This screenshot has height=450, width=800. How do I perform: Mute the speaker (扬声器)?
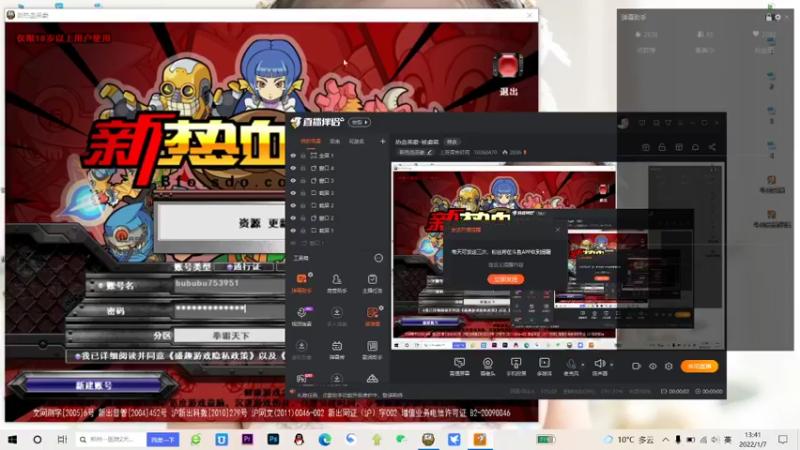click(x=599, y=366)
